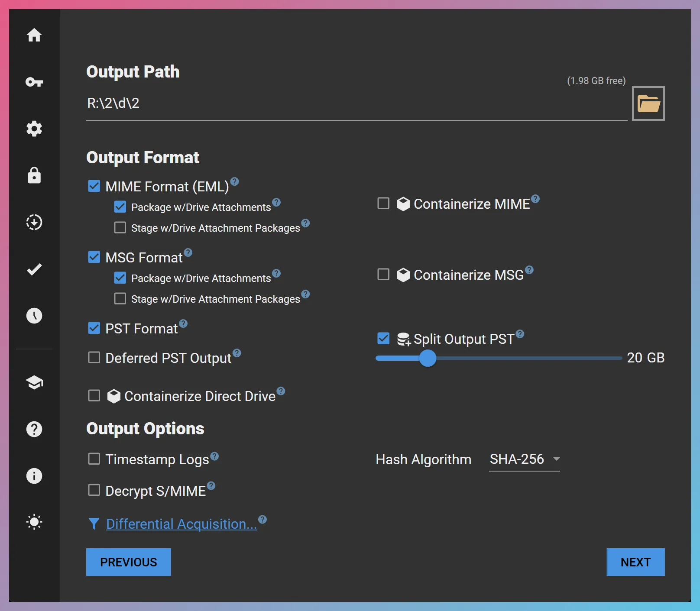
Task: Open the history (clock) section
Action: click(x=34, y=316)
